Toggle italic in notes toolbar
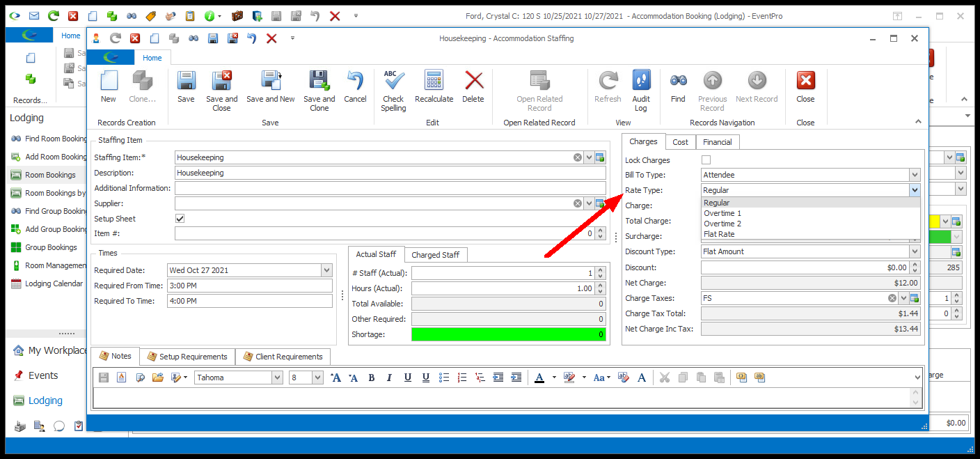Viewport: 980px width, 459px height. point(390,378)
